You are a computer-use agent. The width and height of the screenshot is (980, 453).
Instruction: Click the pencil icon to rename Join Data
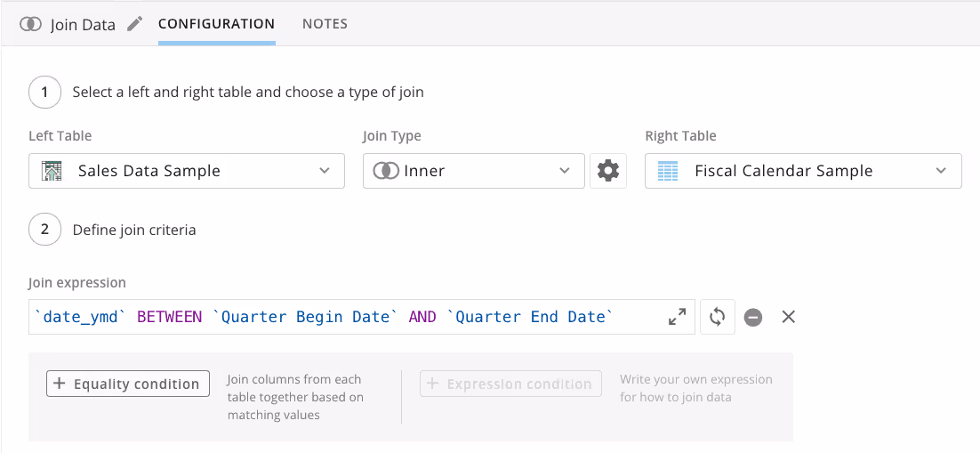134,24
